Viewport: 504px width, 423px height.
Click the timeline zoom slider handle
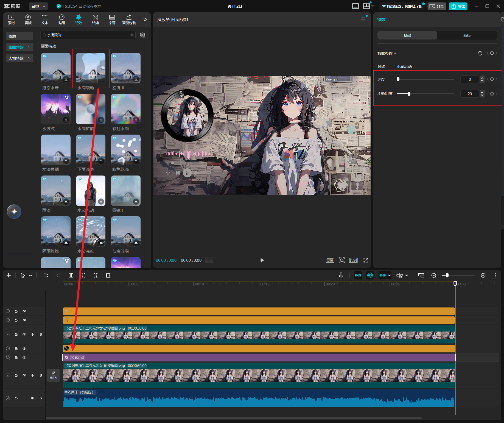coord(447,275)
